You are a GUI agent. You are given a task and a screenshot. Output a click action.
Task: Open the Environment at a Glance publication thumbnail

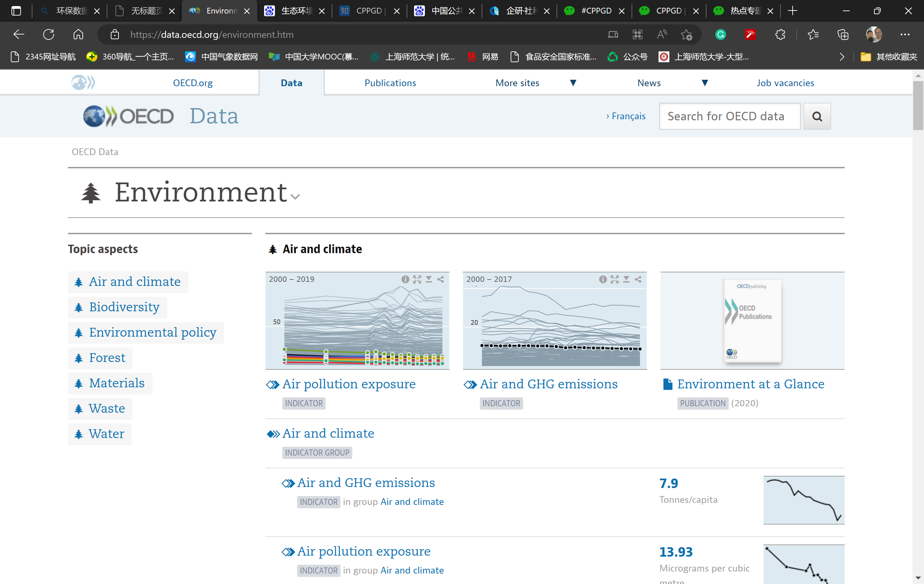(x=752, y=321)
